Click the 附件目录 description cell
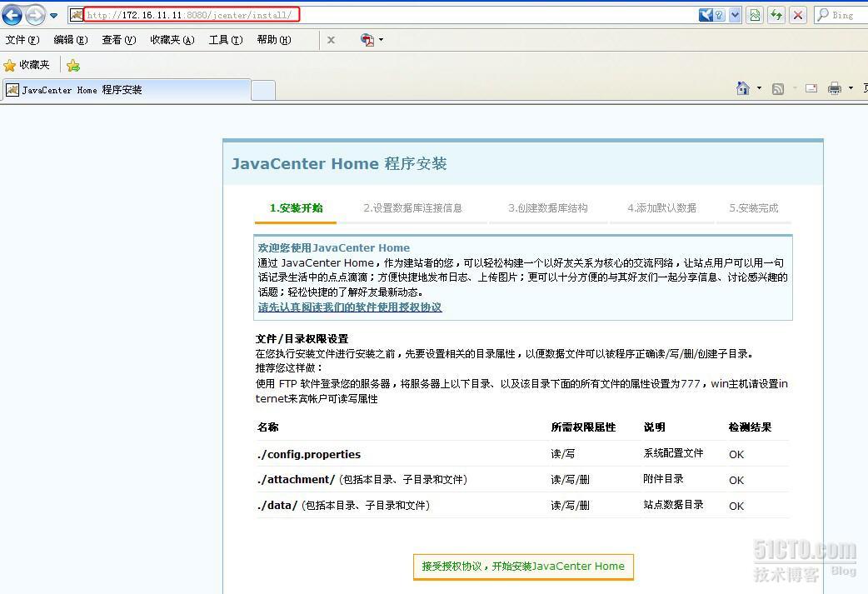Screen dimensions: 868x594 [x=663, y=479]
